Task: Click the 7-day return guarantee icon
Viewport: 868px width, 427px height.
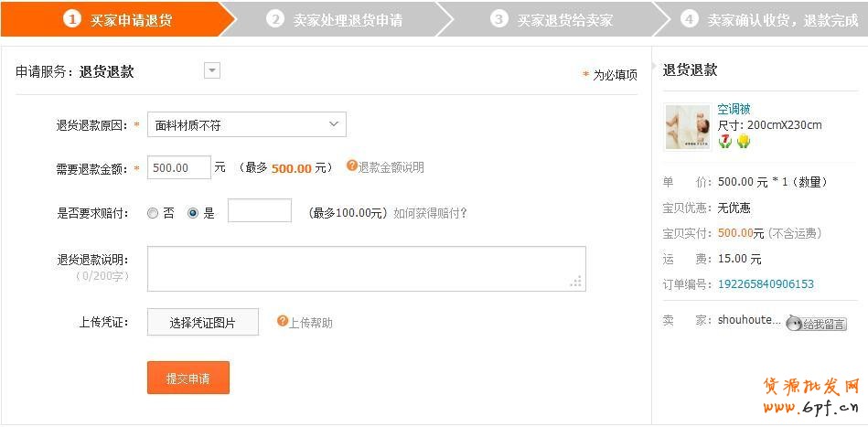Action: tap(725, 141)
